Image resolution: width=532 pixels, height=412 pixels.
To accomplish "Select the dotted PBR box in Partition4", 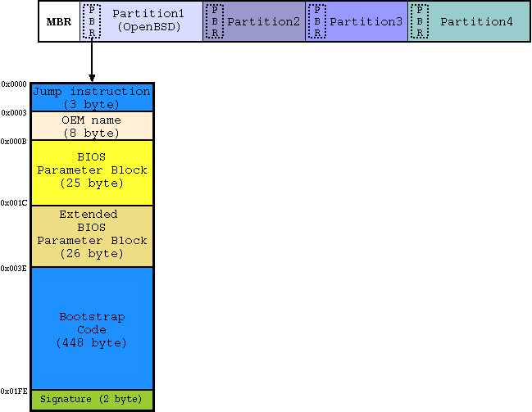I will coord(419,22).
